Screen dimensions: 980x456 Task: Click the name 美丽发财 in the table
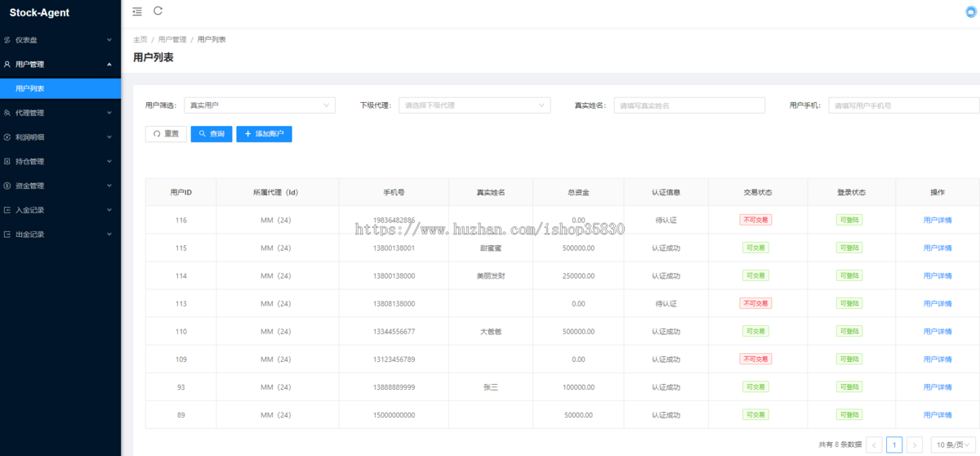point(491,275)
